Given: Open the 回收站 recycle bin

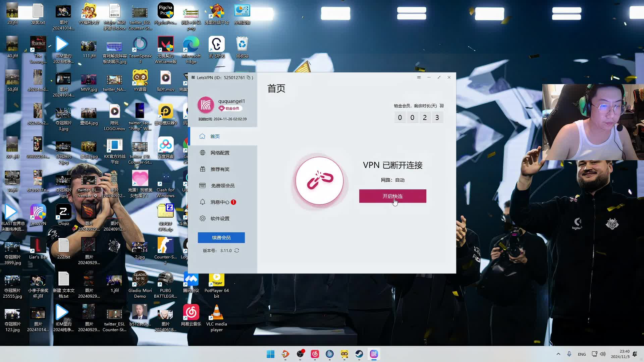Looking at the screenshot, I should click(242, 48).
